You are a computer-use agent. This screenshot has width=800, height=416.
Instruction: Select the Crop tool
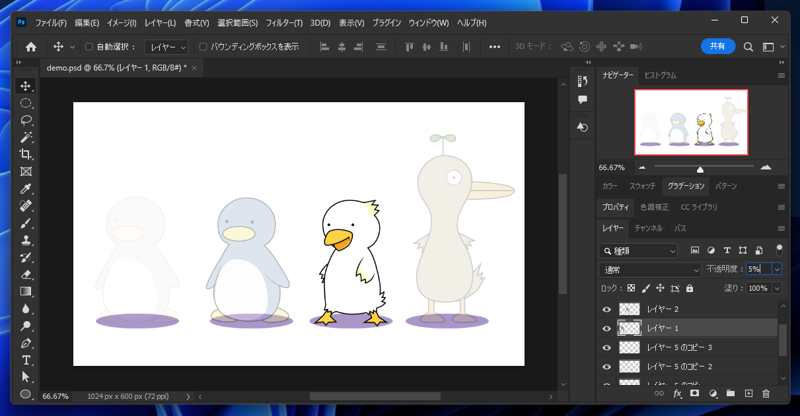[26, 155]
